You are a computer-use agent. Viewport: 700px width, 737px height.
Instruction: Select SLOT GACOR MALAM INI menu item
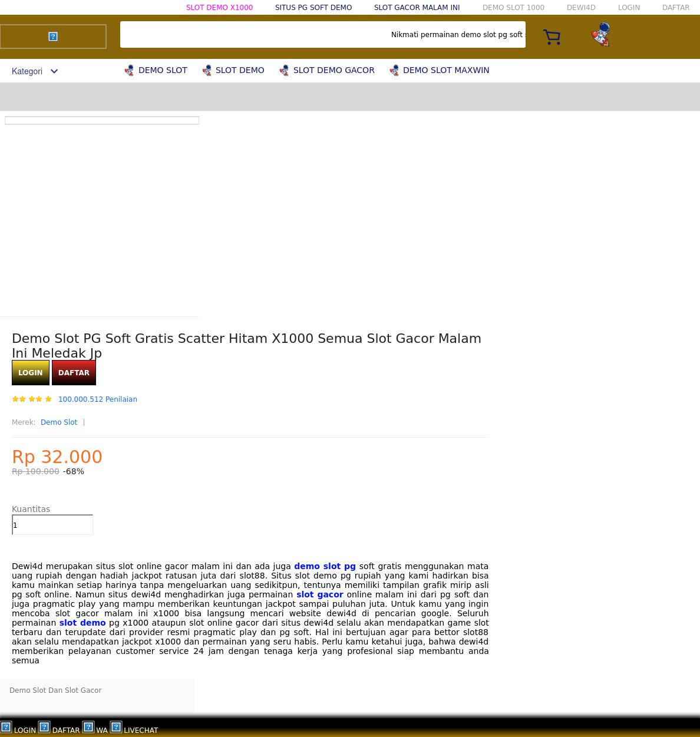click(x=417, y=8)
